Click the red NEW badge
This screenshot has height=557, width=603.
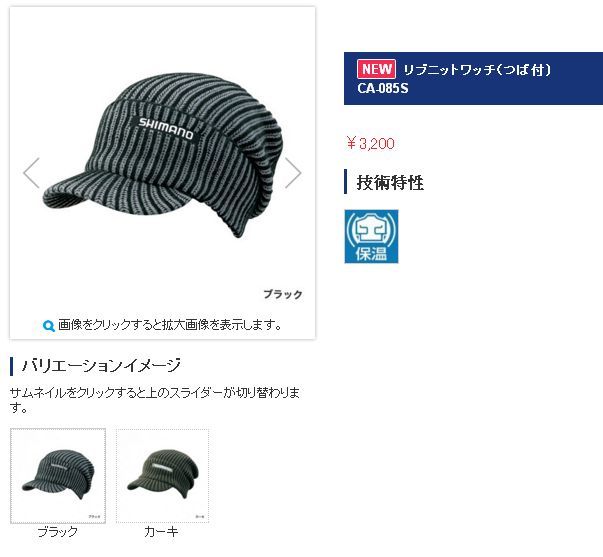[376, 69]
